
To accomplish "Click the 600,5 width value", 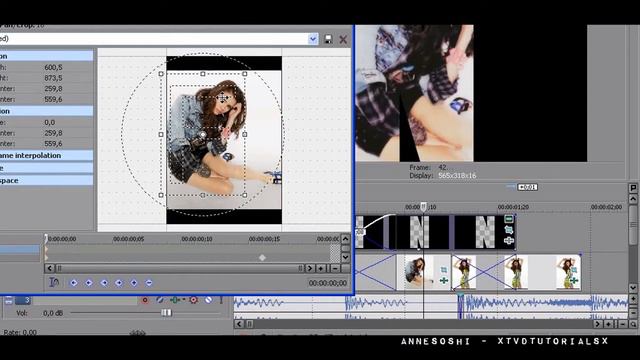I will click(53, 67).
